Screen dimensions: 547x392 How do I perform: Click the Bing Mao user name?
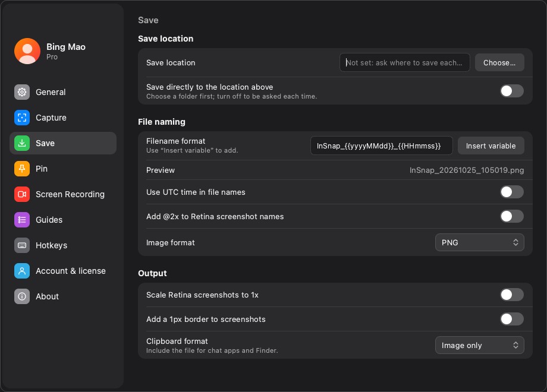coord(66,47)
